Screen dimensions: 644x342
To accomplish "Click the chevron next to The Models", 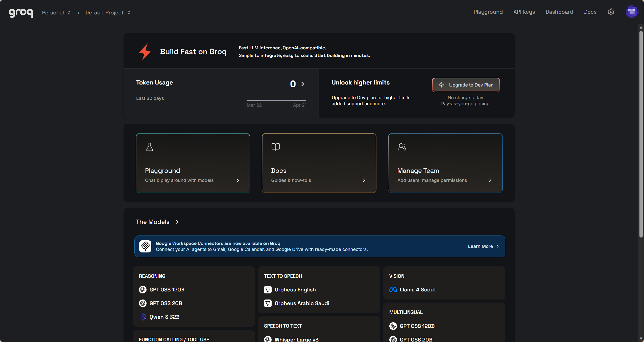I will 177,222.
